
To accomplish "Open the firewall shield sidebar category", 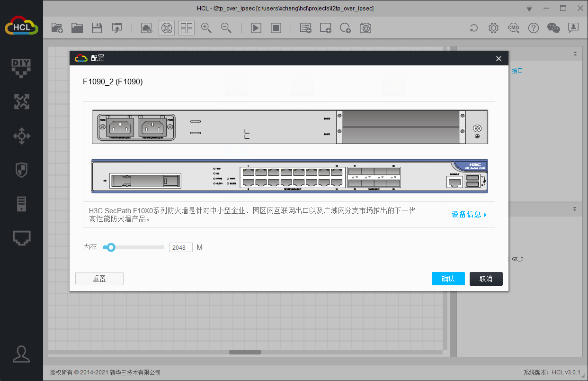I will pyautogui.click(x=21, y=170).
